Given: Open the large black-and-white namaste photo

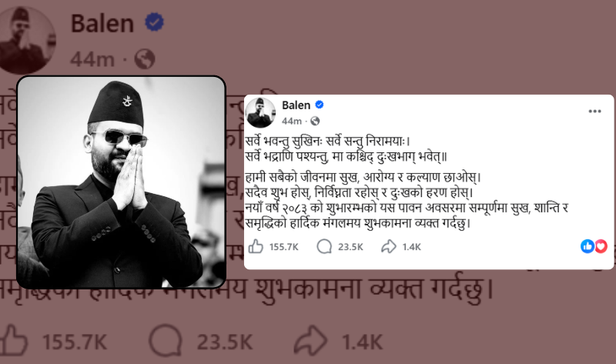Looking at the screenshot, I should pyautogui.click(x=122, y=182).
